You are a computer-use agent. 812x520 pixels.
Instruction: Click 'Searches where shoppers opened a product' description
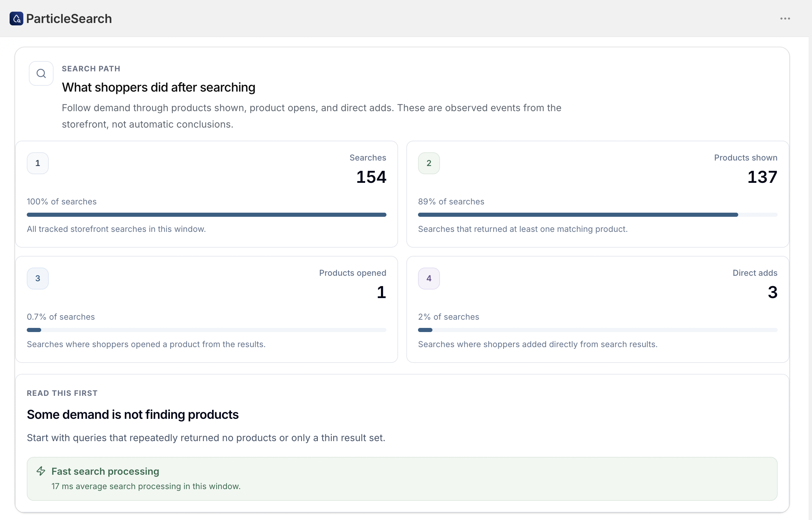(146, 344)
